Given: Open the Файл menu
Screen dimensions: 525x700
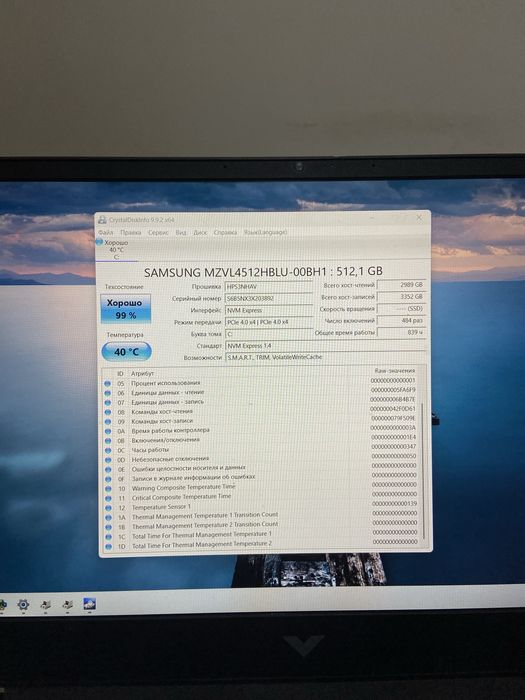Looking at the screenshot, I should (x=106, y=233).
